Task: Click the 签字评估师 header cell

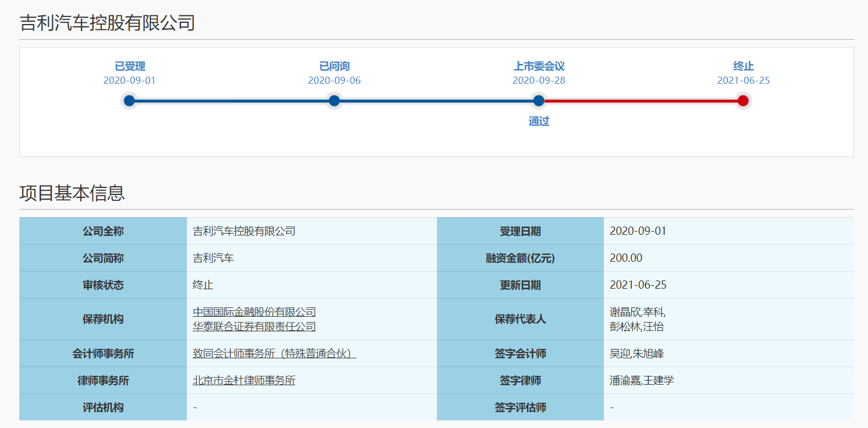Action: [x=520, y=408]
